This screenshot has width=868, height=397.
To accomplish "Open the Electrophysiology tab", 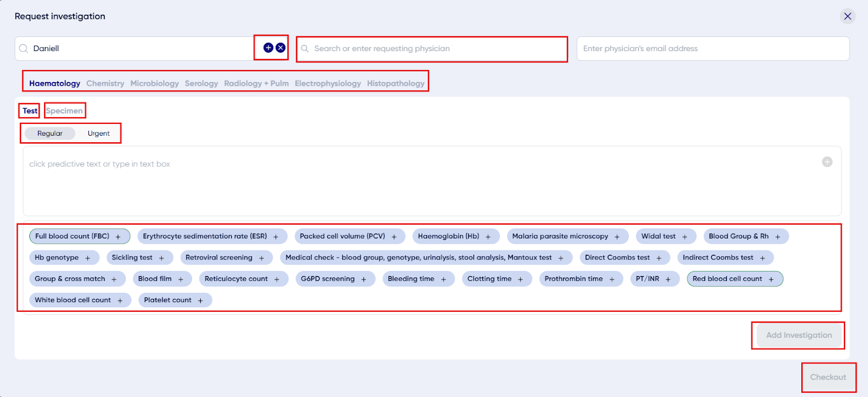I will [328, 83].
